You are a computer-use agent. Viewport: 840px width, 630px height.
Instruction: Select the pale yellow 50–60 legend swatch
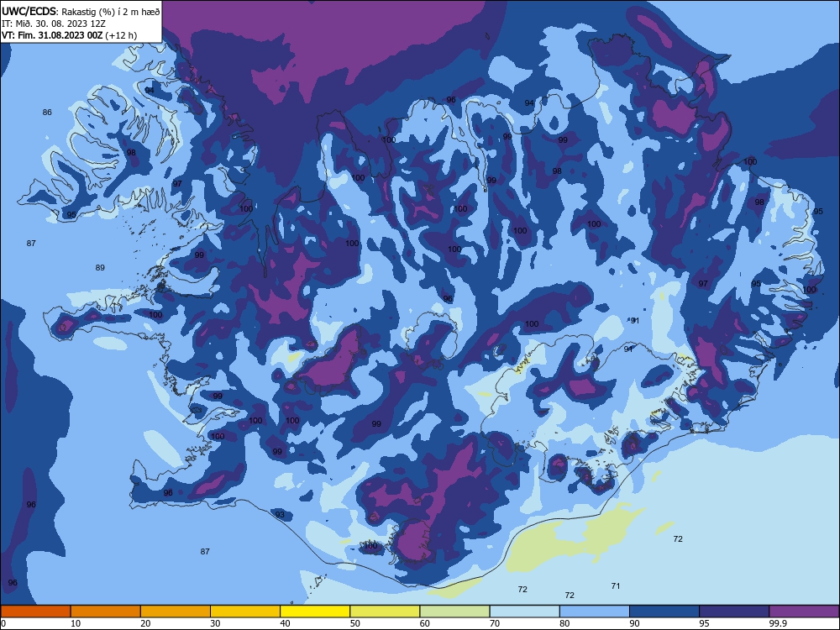coord(385,612)
